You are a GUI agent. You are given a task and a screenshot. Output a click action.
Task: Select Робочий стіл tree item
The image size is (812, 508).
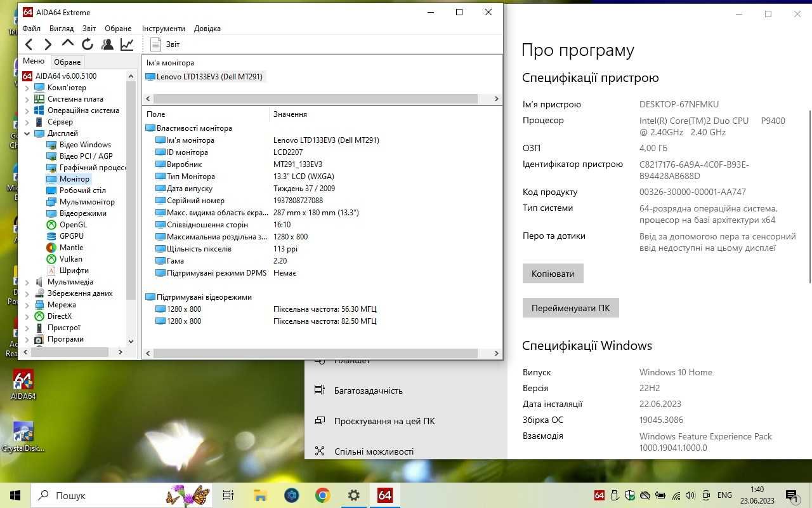(76, 190)
